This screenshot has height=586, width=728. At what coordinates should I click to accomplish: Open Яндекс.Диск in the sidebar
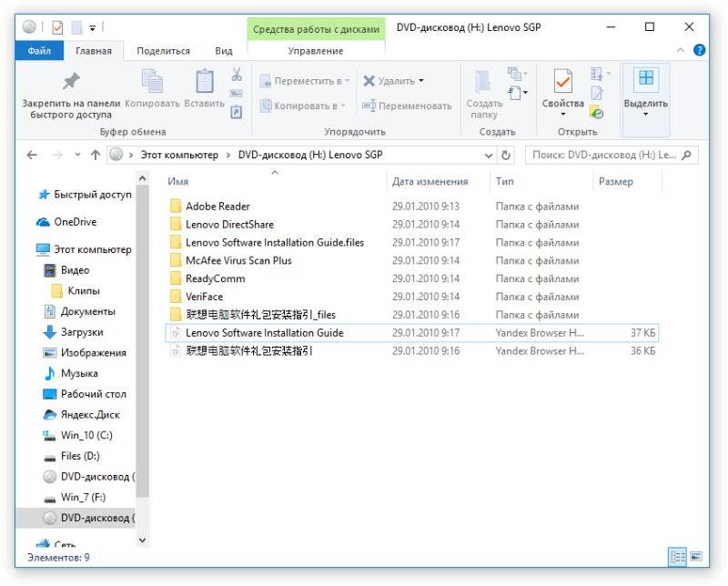[x=82, y=415]
